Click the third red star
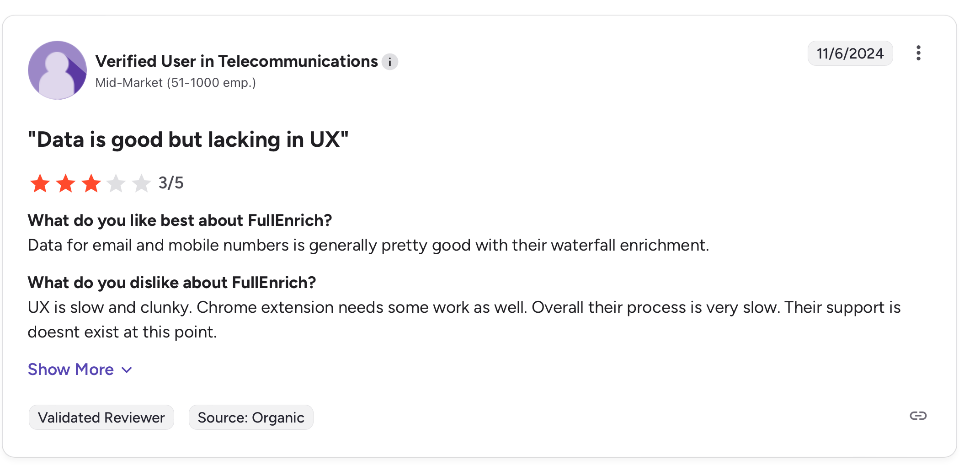This screenshot has width=980, height=471. pos(91,183)
